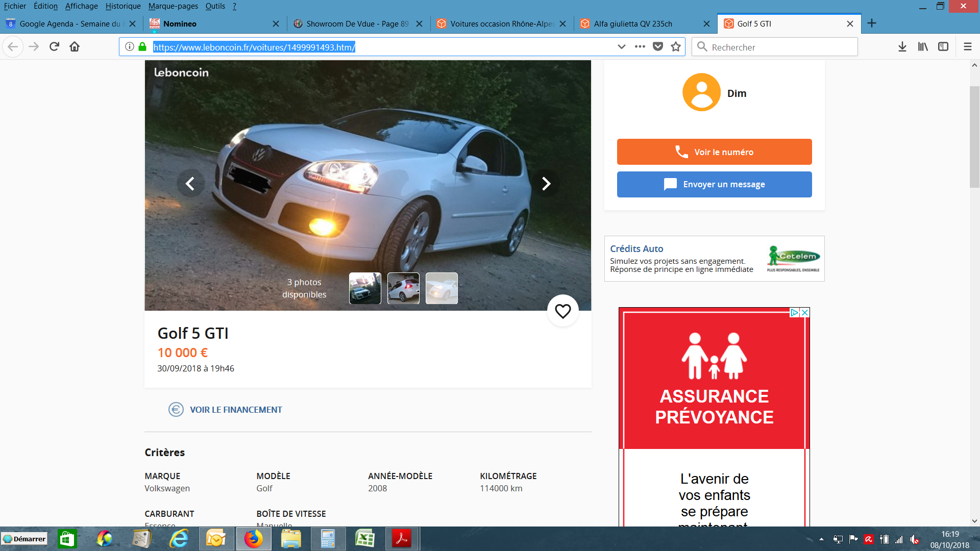Go to the Firefox home page
Viewport: 980px width, 551px height.
pyautogui.click(x=75, y=46)
